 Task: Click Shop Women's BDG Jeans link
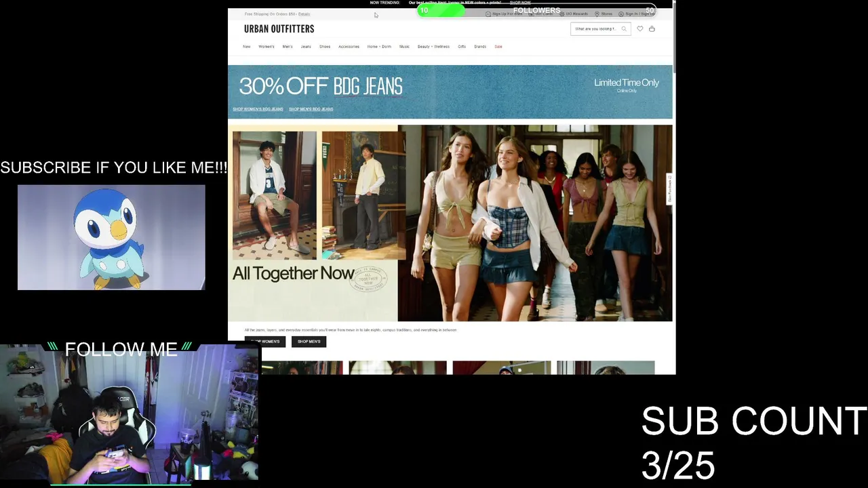pyautogui.click(x=258, y=109)
